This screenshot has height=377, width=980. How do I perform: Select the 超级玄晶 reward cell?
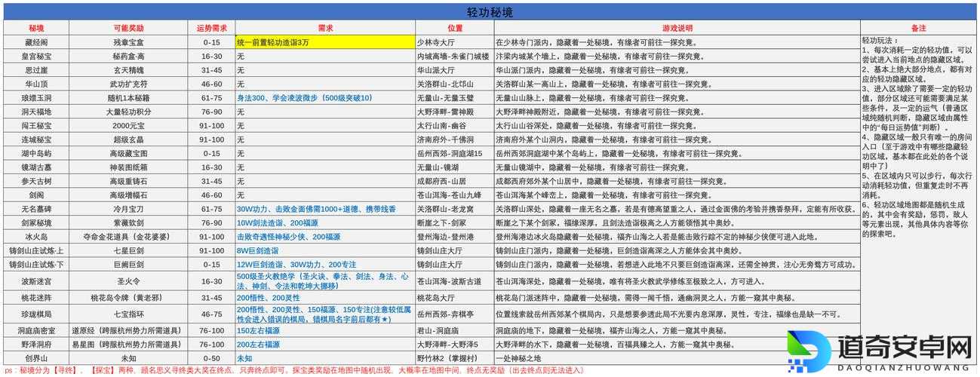(129, 139)
